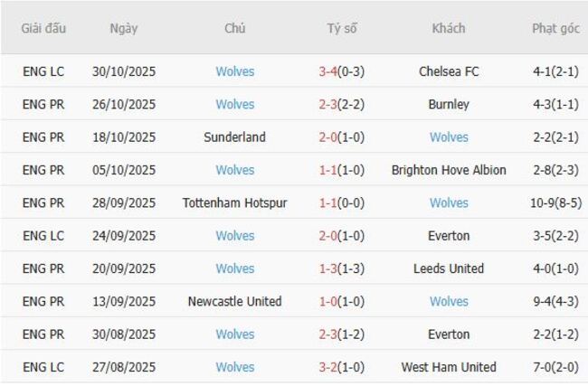Click the "Tỷ số" column header
This screenshot has width=588, height=386.
point(342,28)
